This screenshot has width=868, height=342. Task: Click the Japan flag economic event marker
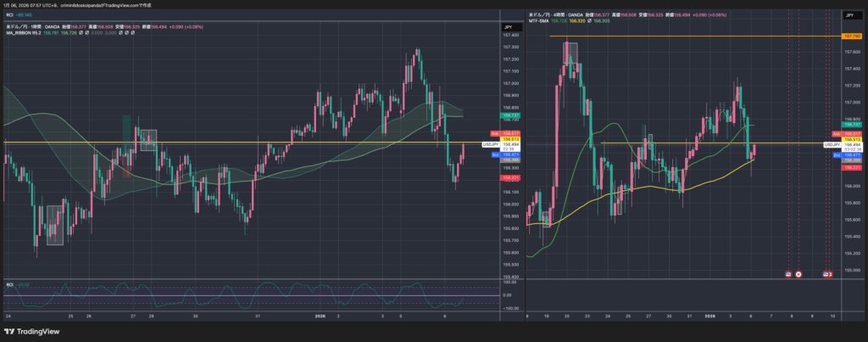pyautogui.click(x=798, y=274)
